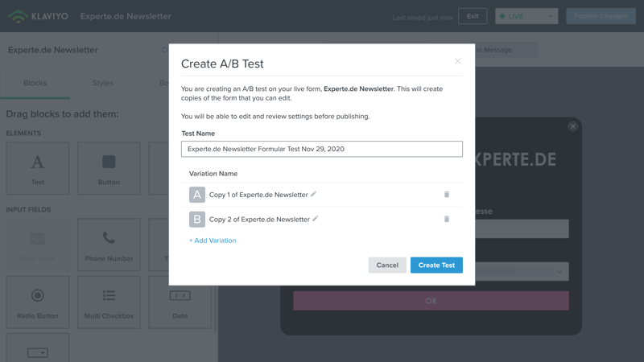
Task: Select the Date input block
Action: pos(180,302)
